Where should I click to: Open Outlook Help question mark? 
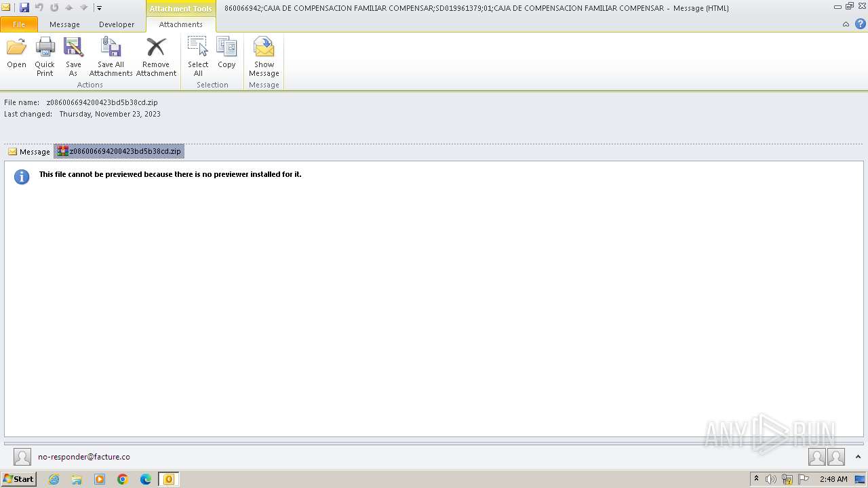(860, 24)
